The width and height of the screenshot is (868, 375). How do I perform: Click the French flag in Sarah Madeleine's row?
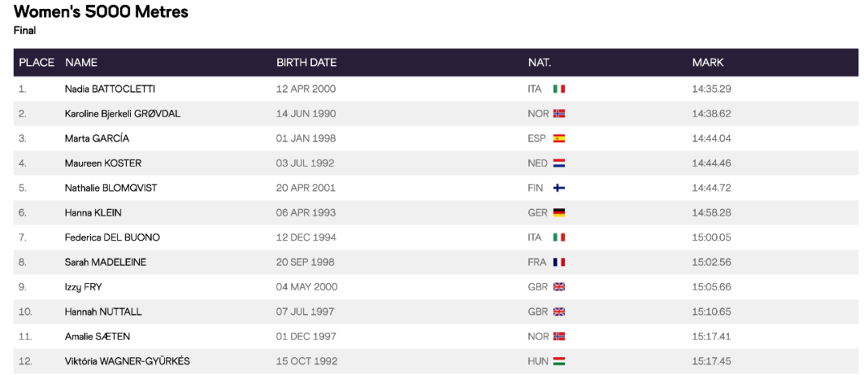559,262
